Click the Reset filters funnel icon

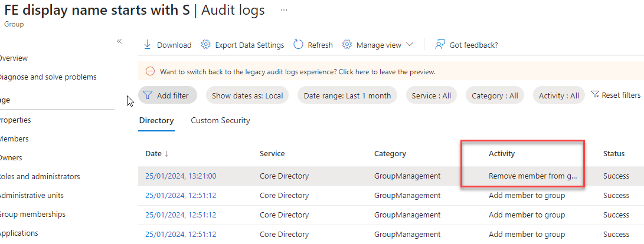[595, 95]
